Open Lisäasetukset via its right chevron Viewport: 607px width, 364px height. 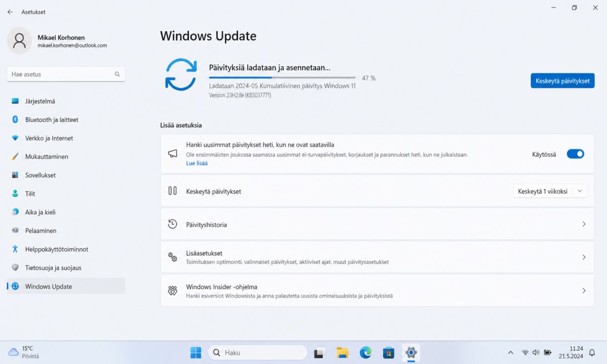584,257
